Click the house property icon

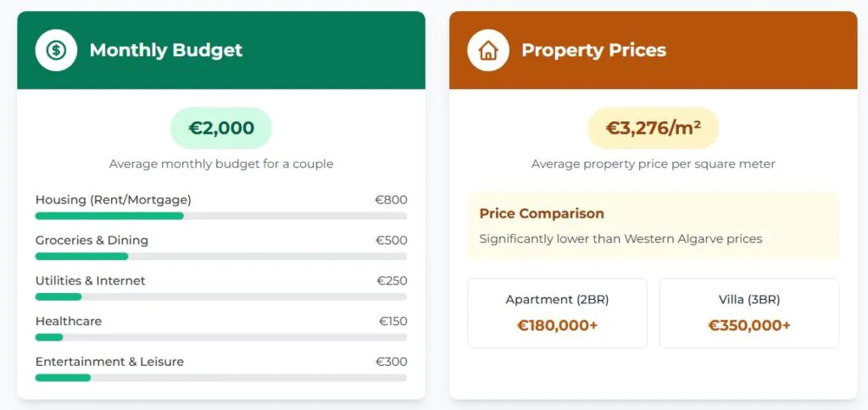click(488, 50)
